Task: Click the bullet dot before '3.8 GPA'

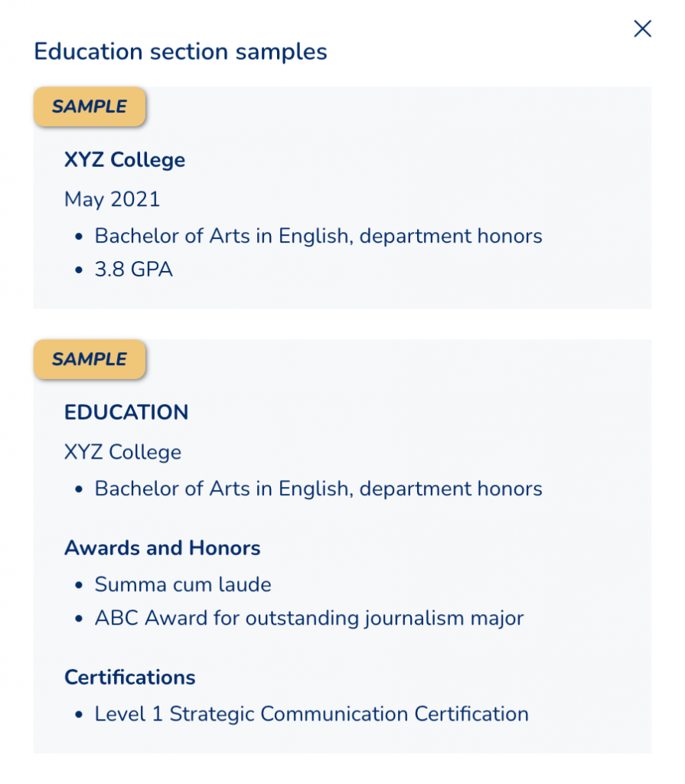Action: point(79,270)
